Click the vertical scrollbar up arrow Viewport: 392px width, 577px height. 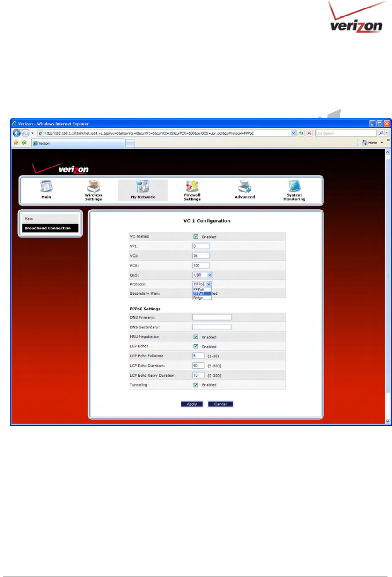388,152
